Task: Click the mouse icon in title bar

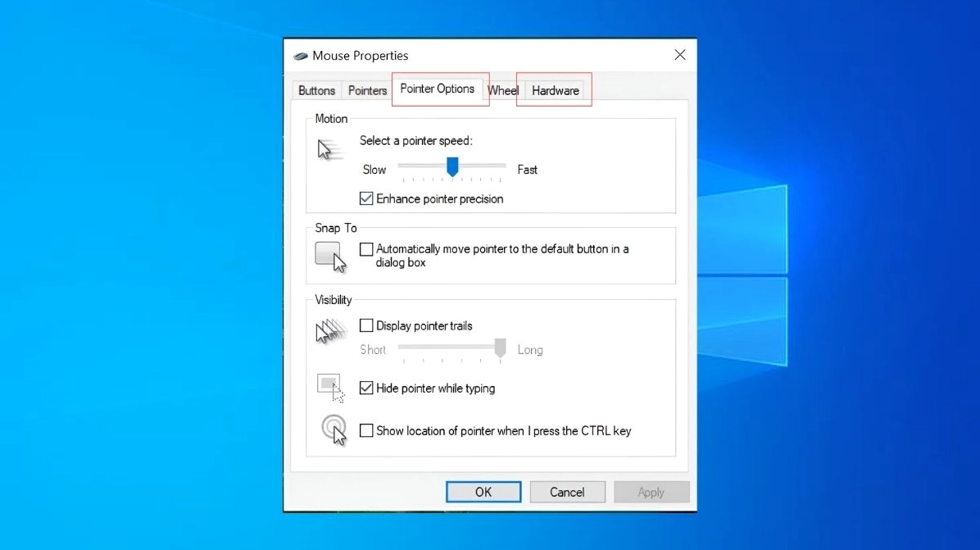Action: pyautogui.click(x=301, y=56)
